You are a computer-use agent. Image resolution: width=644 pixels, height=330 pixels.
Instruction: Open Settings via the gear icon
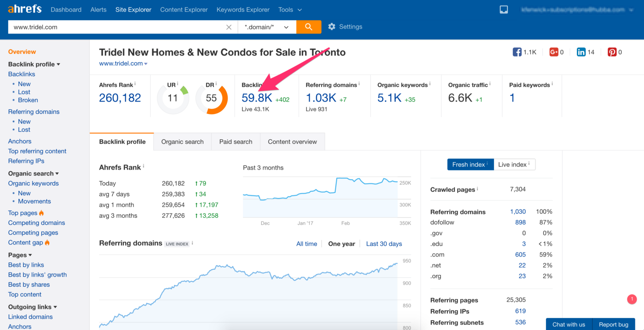pos(332,27)
